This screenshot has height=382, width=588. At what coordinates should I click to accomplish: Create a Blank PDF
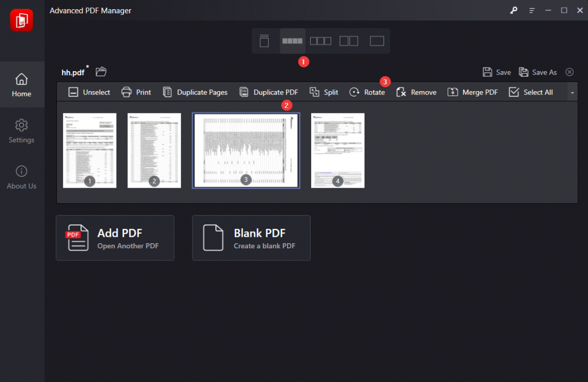click(x=251, y=237)
